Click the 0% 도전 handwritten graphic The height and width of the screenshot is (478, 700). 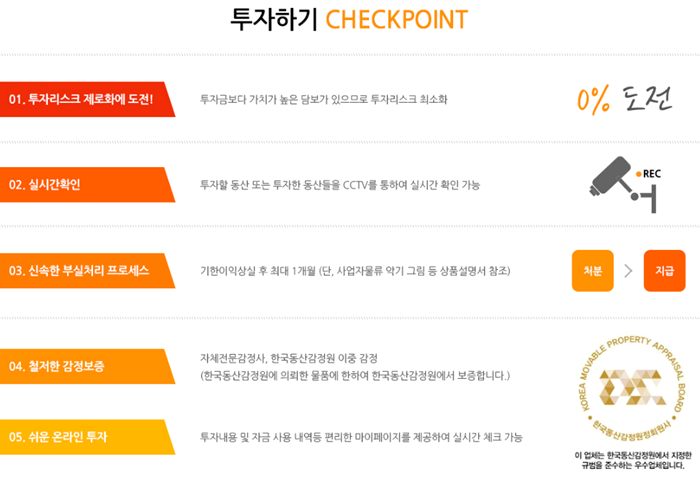624,99
